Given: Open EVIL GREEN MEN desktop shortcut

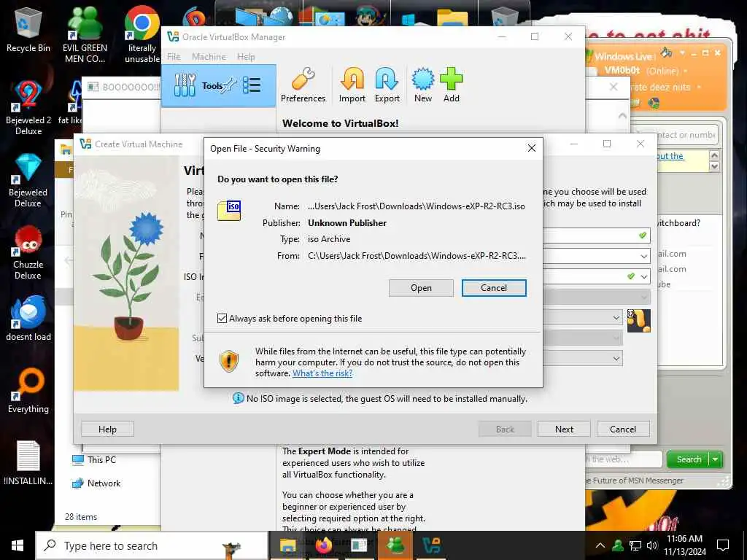Looking at the screenshot, I should pos(85,35).
